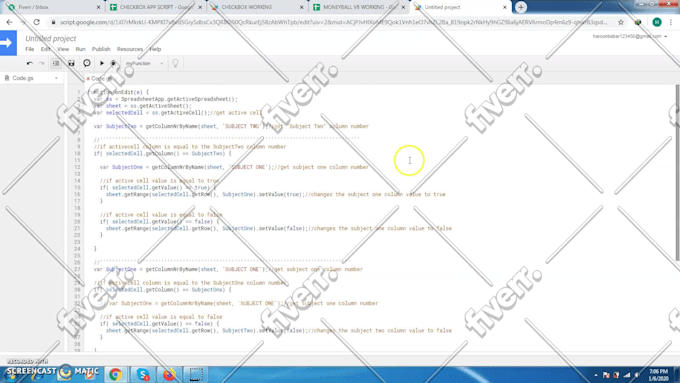
Task: Close the Untitled project browser tab
Action: (x=504, y=7)
